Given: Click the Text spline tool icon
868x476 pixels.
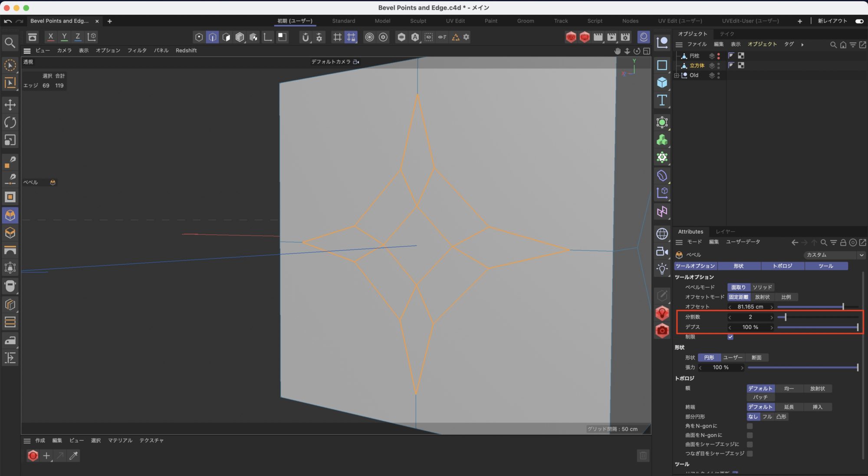Looking at the screenshot, I should [x=662, y=100].
